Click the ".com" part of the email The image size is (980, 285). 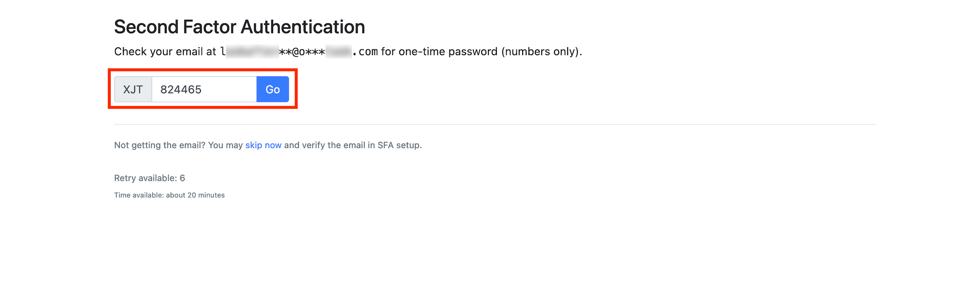[x=367, y=52]
